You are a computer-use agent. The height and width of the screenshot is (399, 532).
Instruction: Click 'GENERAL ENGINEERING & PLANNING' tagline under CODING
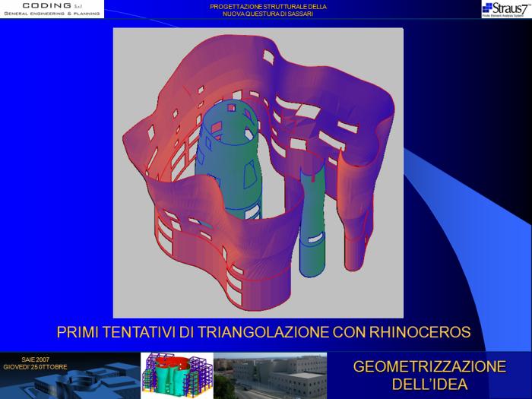(x=52, y=14)
